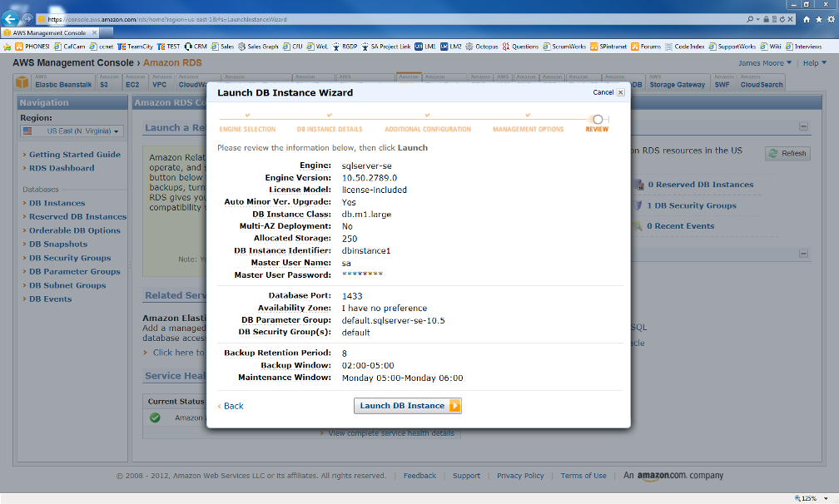Jump to the Management Options step
839x504 pixels.
point(528,130)
